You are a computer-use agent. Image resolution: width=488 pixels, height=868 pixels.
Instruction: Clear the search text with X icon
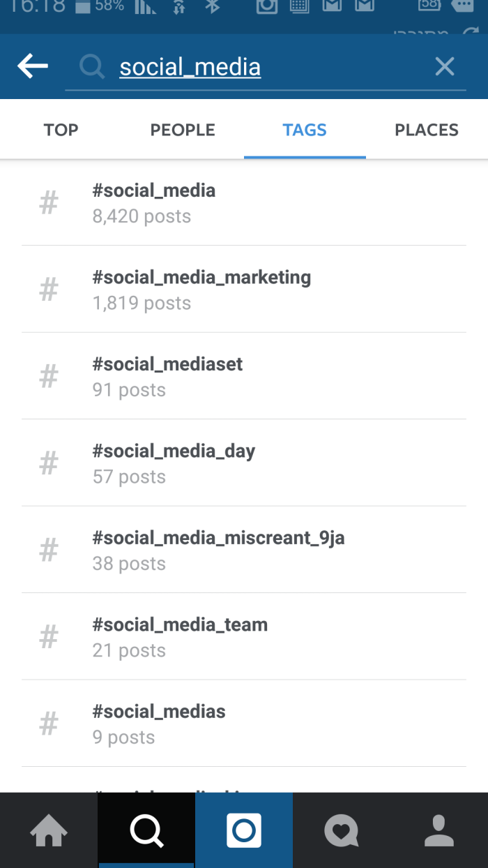pos(444,67)
